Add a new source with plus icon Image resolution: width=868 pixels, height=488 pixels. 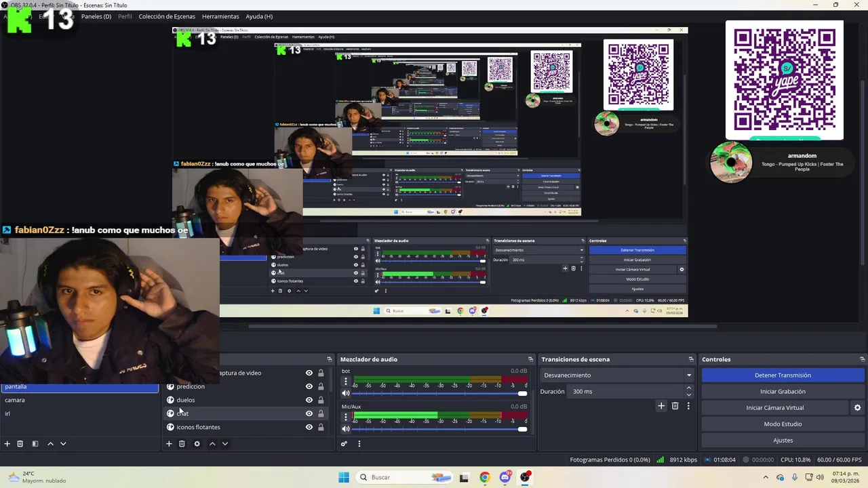tap(169, 444)
